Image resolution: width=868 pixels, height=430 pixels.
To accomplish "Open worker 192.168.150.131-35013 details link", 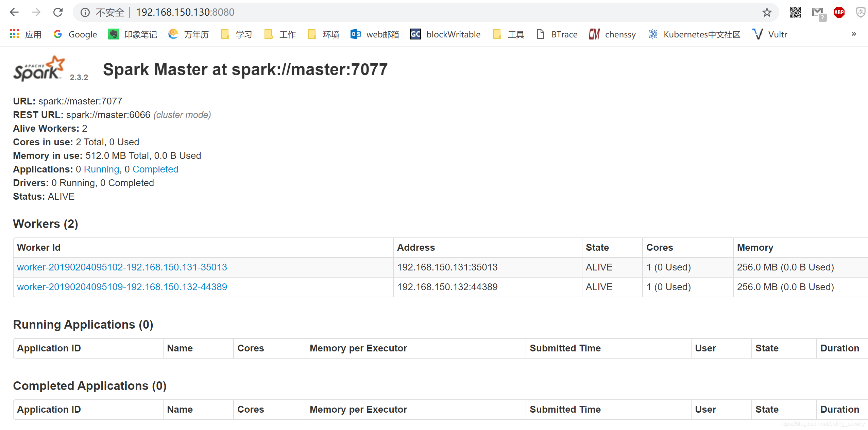I will [x=122, y=267].
